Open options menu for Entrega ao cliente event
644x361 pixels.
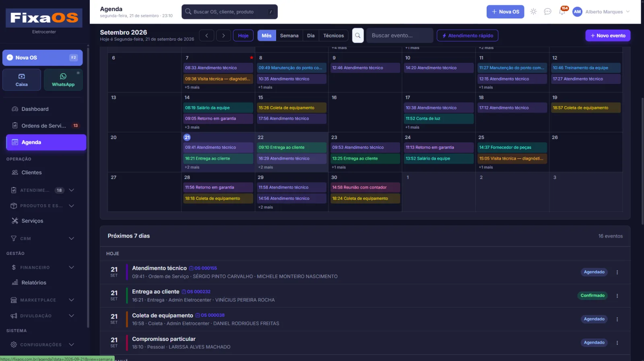click(617, 296)
